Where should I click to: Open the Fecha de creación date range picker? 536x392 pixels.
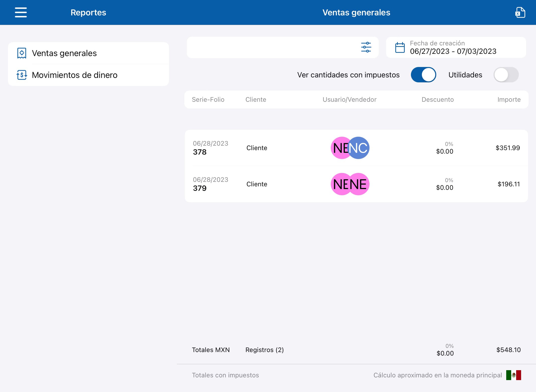[x=456, y=47]
